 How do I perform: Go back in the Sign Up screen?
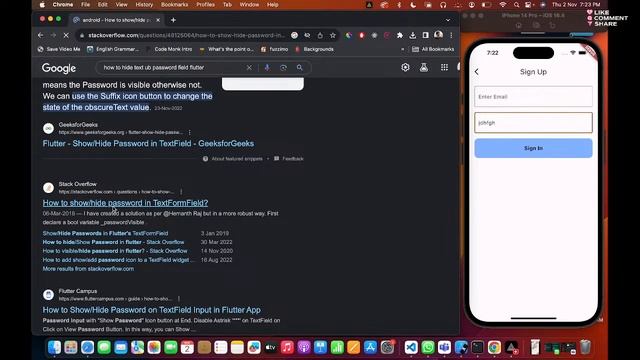click(x=476, y=72)
